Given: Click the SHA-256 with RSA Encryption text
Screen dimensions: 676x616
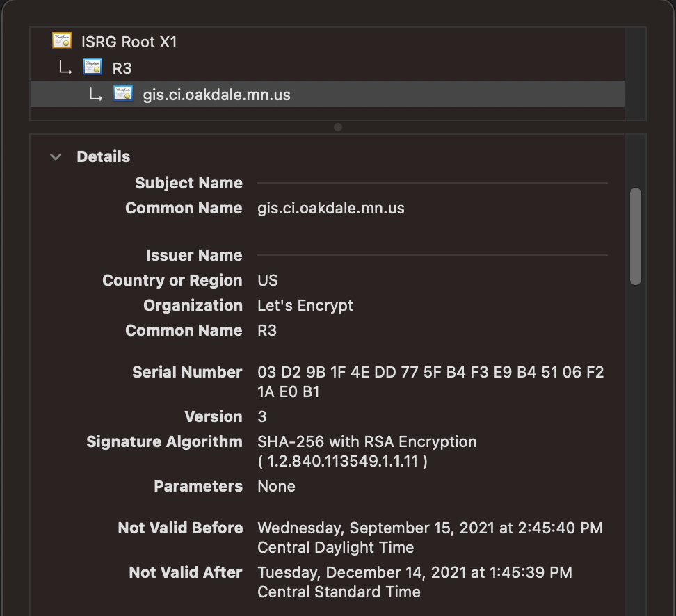Looking at the screenshot, I should coord(367,442).
